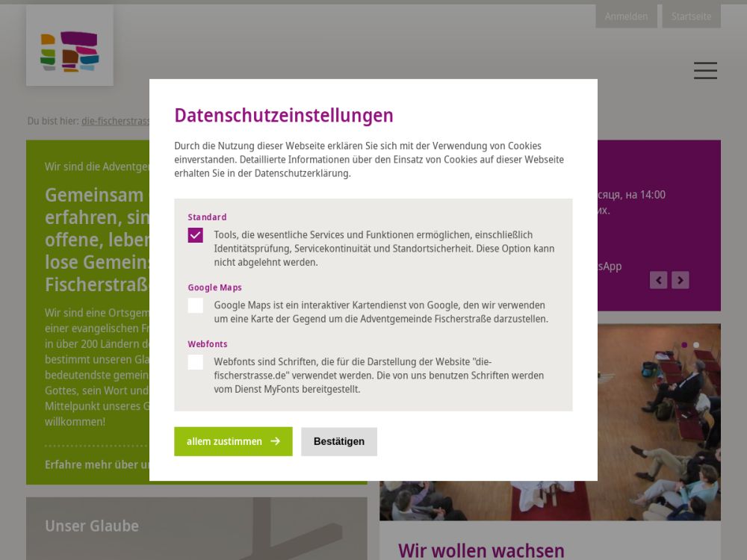The width and height of the screenshot is (747, 560).
Task: Advance slider with right arrow button
Action: [x=680, y=280]
